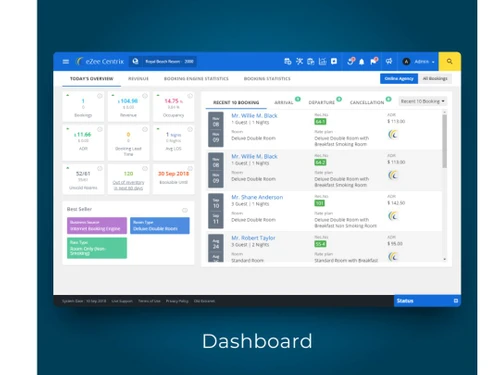Viewport: 500px width, 375px height.
Task: Select the Recent 10 Booking tab
Action: (x=236, y=102)
